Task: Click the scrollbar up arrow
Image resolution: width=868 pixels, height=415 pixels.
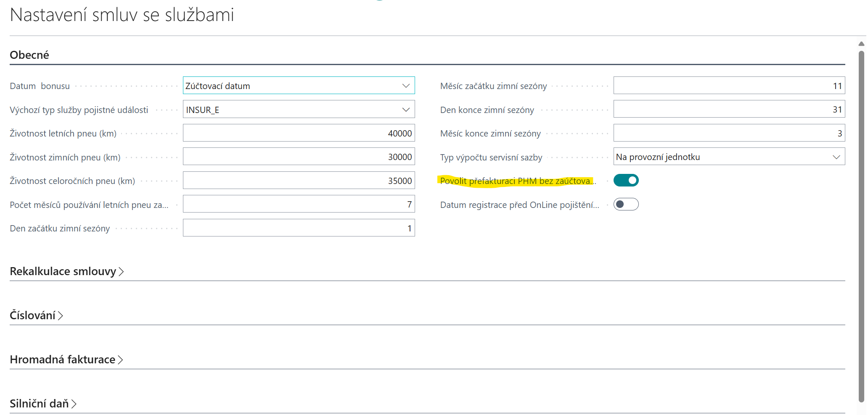Action: click(x=861, y=44)
